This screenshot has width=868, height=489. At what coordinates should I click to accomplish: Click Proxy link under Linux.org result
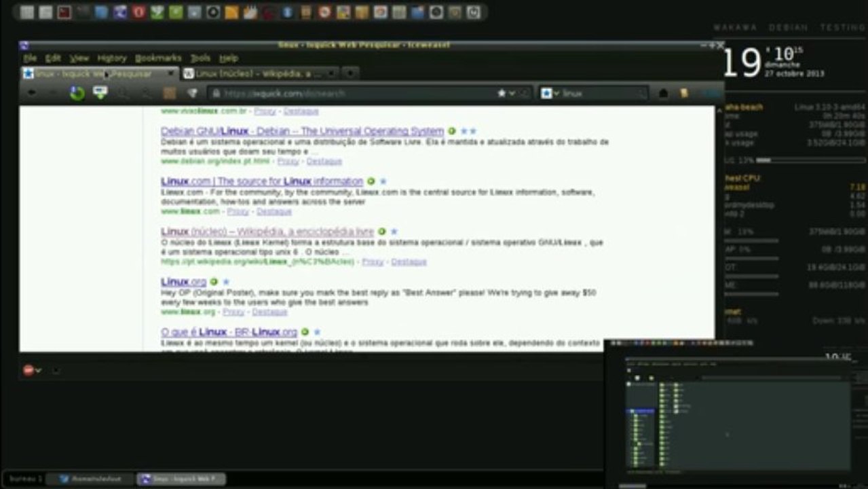click(x=233, y=312)
